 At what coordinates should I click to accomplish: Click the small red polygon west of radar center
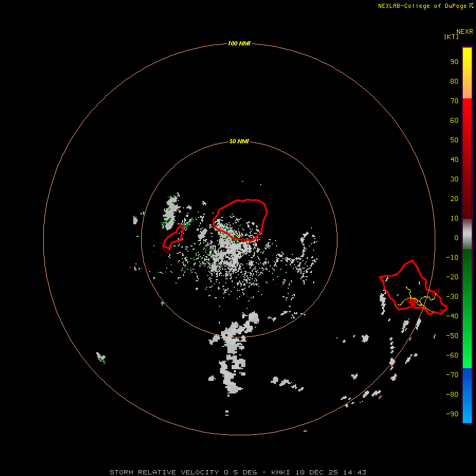(x=173, y=239)
